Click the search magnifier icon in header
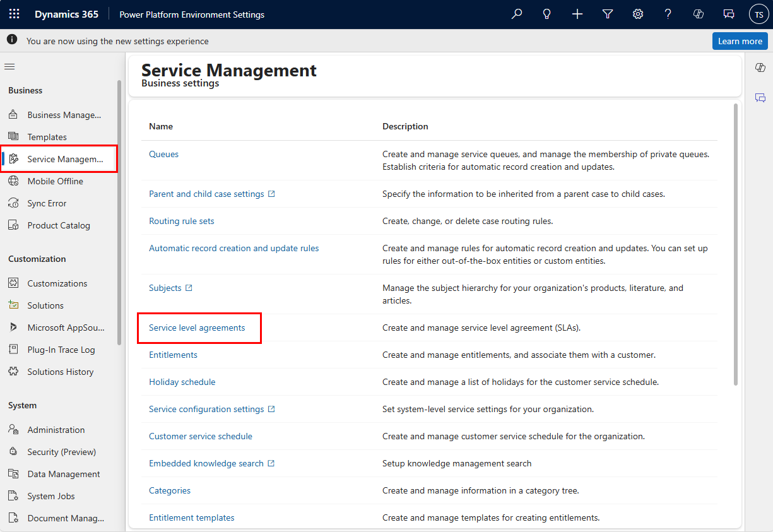 [x=517, y=14]
